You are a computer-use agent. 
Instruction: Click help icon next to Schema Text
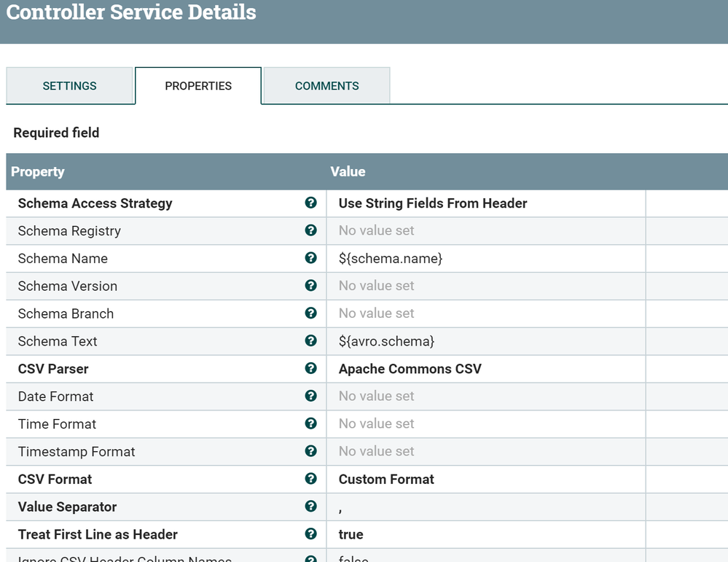[311, 340]
